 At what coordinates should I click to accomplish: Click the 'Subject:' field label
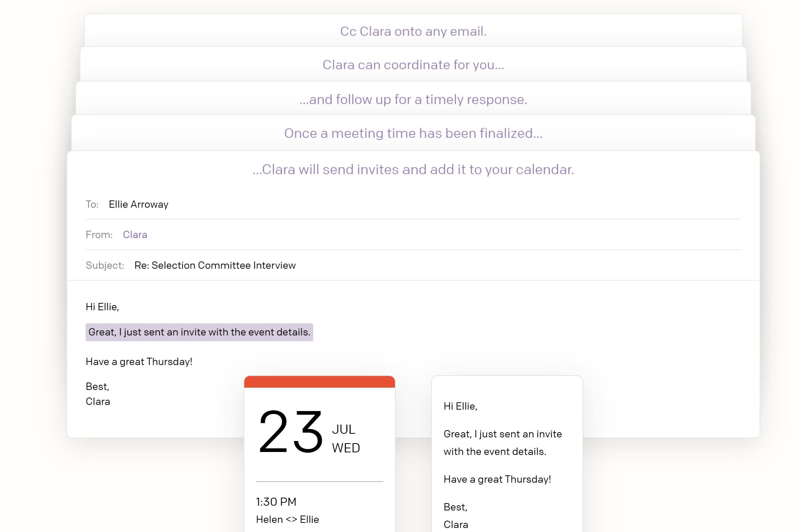105,265
